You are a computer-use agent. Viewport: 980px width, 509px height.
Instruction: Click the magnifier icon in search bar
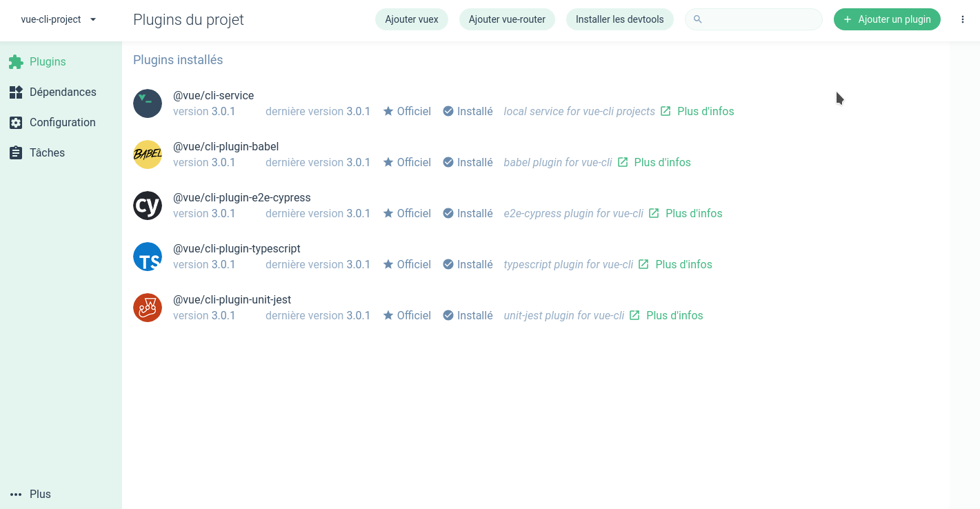point(698,19)
